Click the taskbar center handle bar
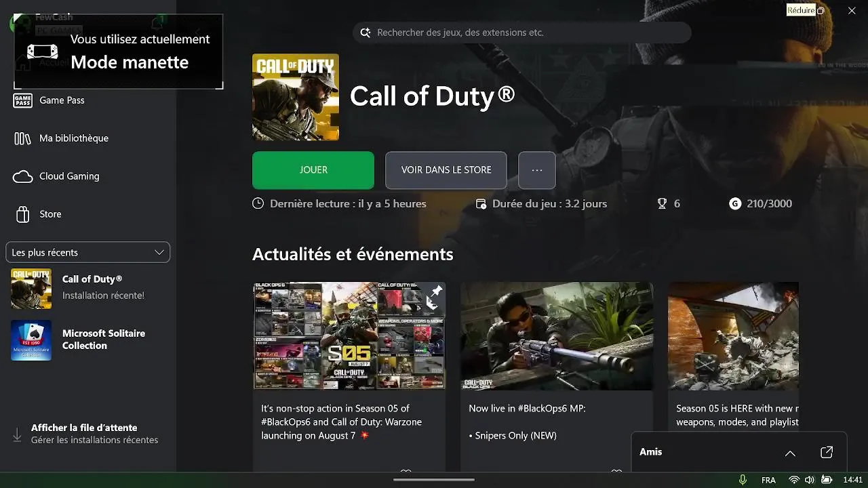Viewport: 868px width, 488px height. [434, 480]
